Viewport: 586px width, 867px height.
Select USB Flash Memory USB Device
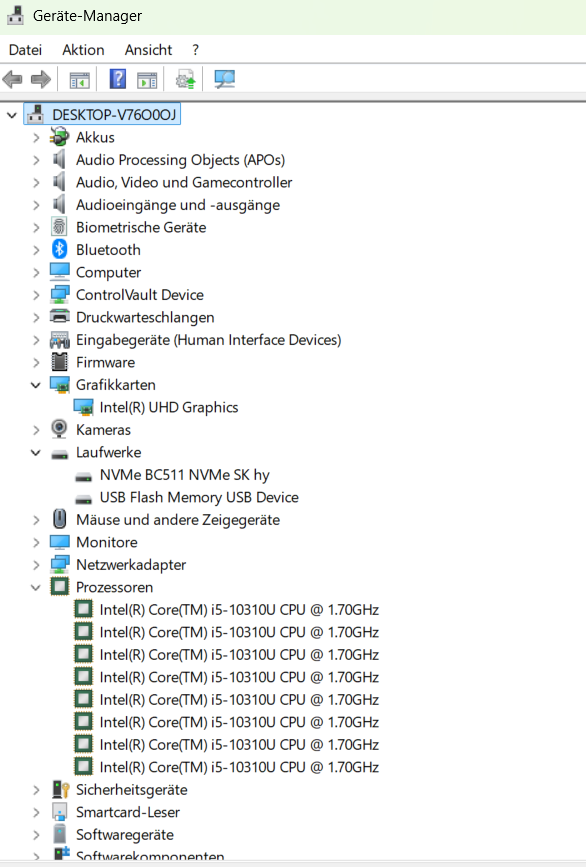click(199, 498)
